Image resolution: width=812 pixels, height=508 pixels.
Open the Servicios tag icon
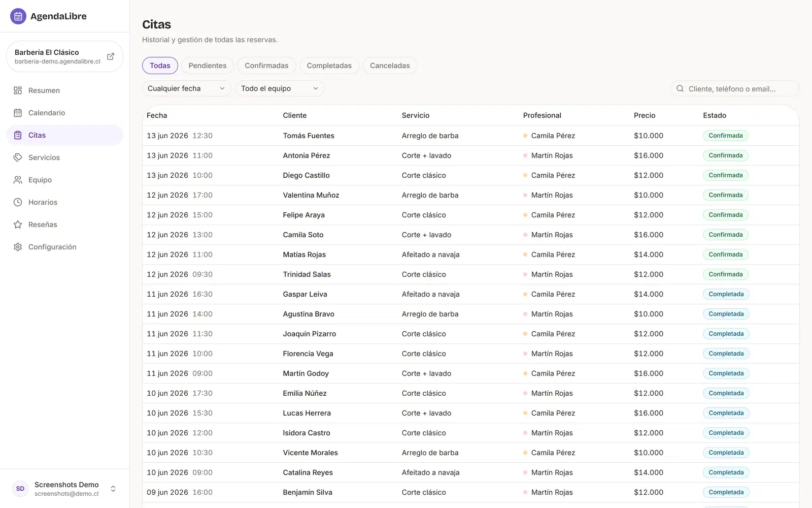[x=18, y=157]
